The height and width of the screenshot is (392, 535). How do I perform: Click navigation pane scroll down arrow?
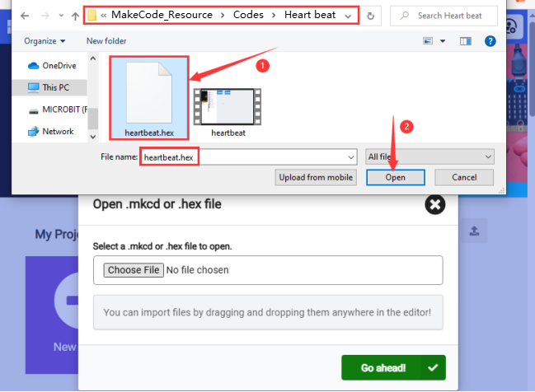point(93,137)
